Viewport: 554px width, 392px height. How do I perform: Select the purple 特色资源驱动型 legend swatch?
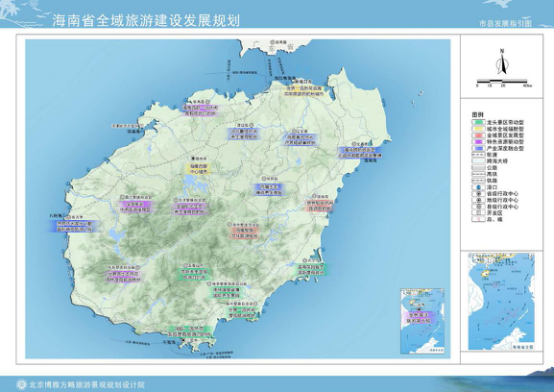(478, 142)
